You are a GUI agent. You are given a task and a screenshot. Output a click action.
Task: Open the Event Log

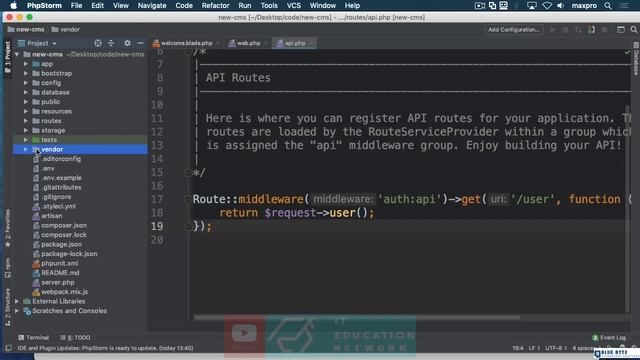pos(609,338)
